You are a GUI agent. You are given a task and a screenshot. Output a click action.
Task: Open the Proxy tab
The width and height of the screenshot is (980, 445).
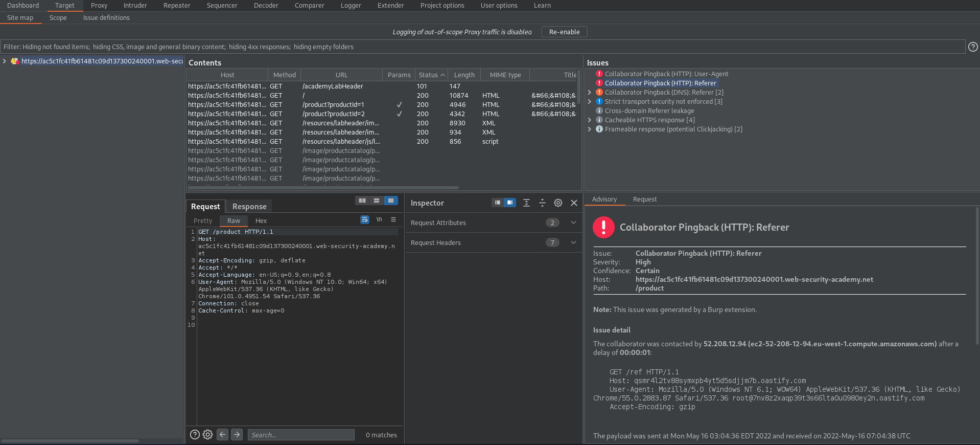click(x=99, y=5)
